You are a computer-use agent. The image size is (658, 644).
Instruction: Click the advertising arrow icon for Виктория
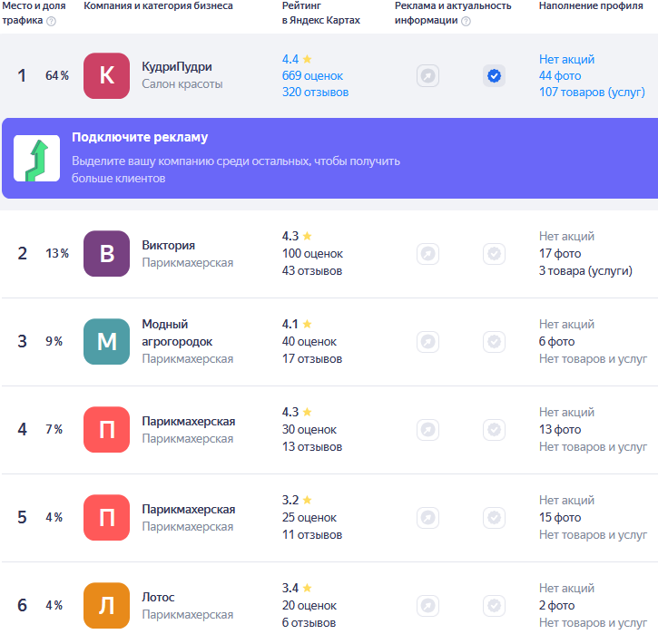click(x=427, y=254)
